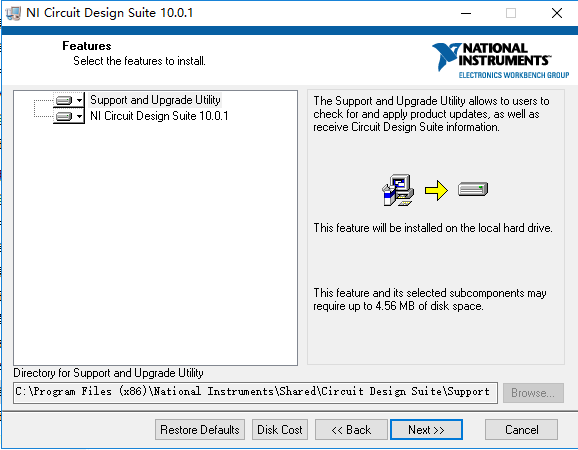Close the installer window
The width and height of the screenshot is (578, 450).
[557, 13]
